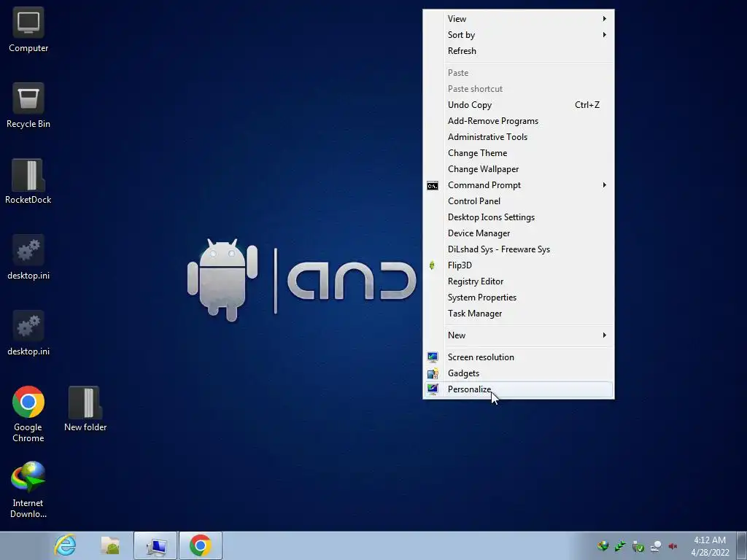The width and height of the screenshot is (747, 560).
Task: Click the Personalize menu entry
Action: click(x=519, y=389)
